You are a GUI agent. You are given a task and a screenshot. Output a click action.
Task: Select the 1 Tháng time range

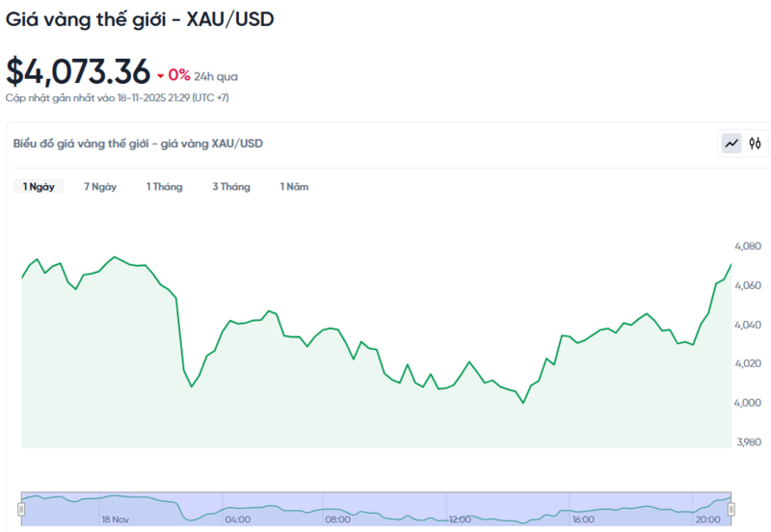[164, 187]
